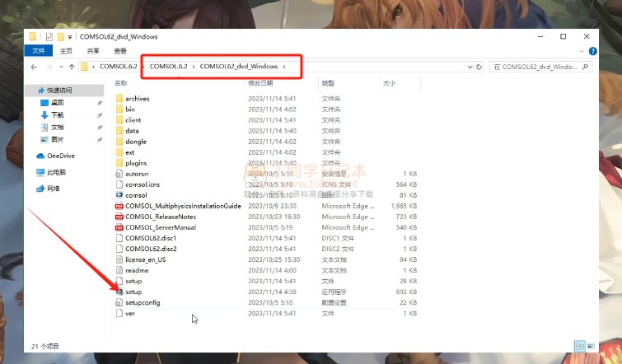
Task: Open the 查看 ribbon tab
Action: pyautogui.click(x=120, y=51)
